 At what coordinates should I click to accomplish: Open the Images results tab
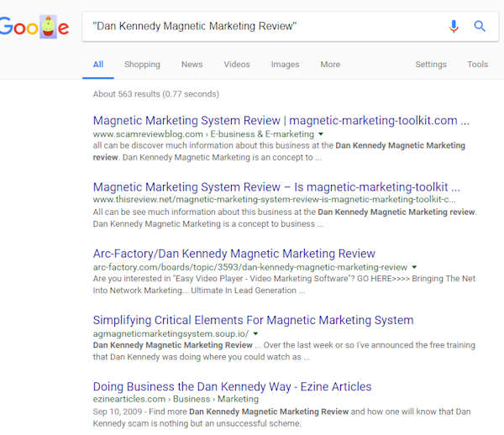point(285,65)
